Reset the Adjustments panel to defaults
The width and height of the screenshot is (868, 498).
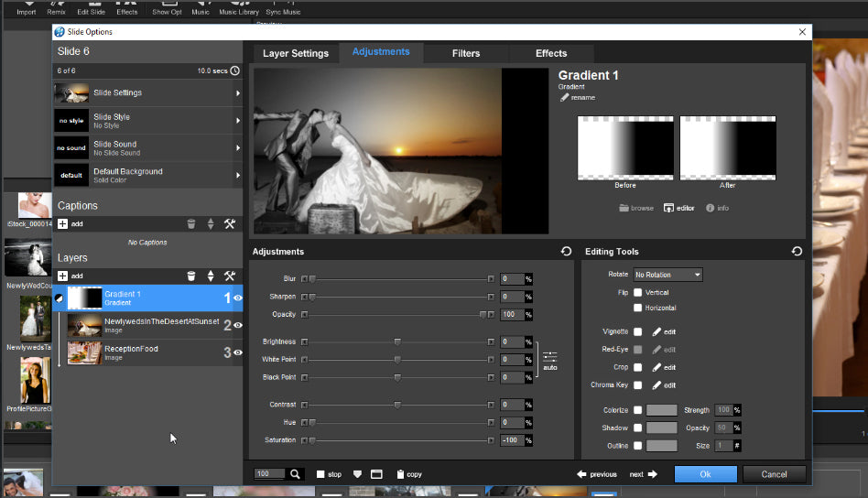tap(566, 251)
